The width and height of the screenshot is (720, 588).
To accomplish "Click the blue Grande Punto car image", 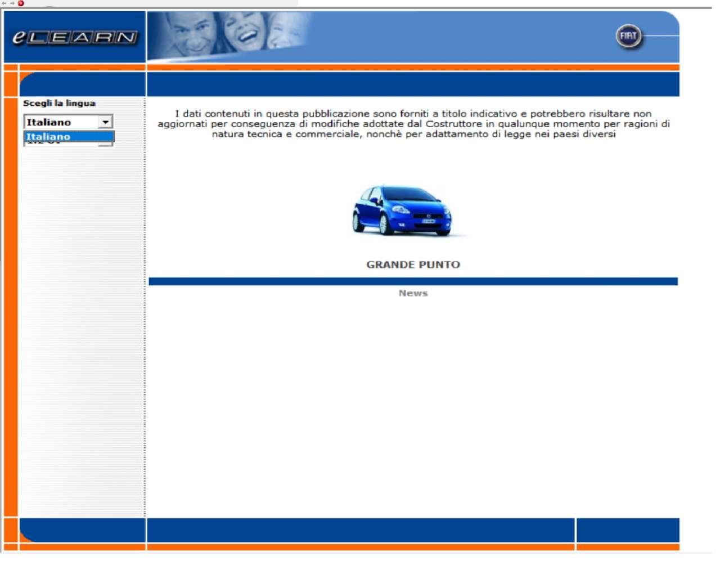I will pos(402,210).
